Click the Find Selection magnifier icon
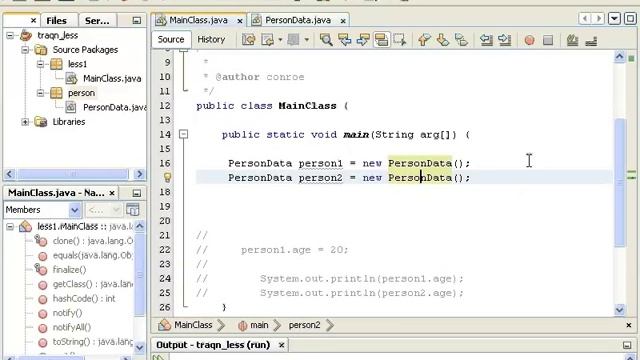 326,40
